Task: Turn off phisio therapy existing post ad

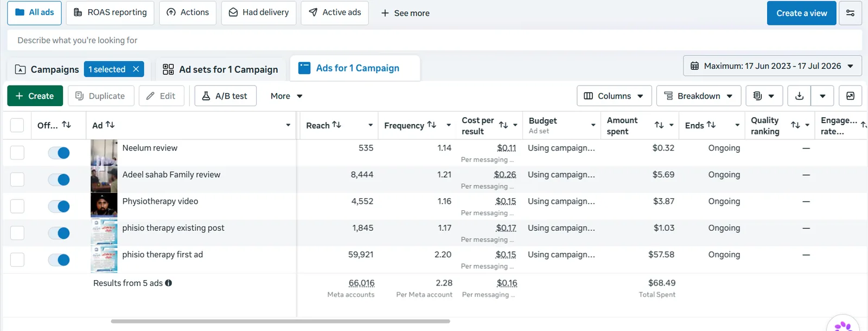Action: pos(59,233)
